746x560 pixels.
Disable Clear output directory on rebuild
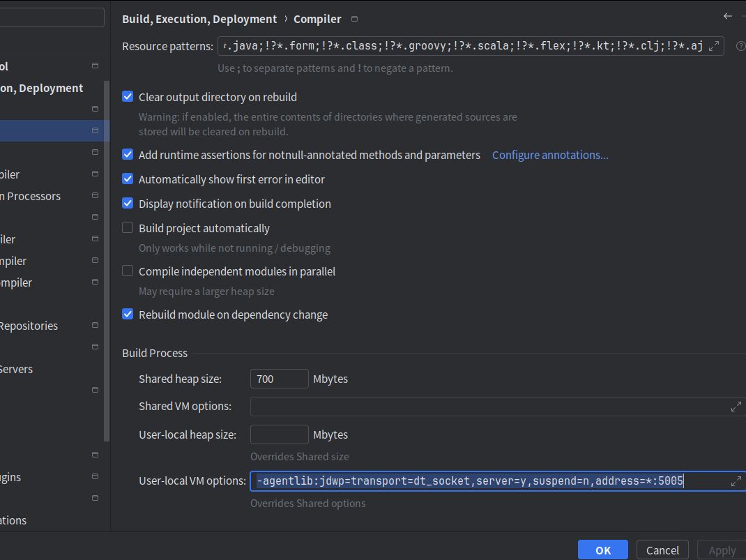tap(128, 97)
